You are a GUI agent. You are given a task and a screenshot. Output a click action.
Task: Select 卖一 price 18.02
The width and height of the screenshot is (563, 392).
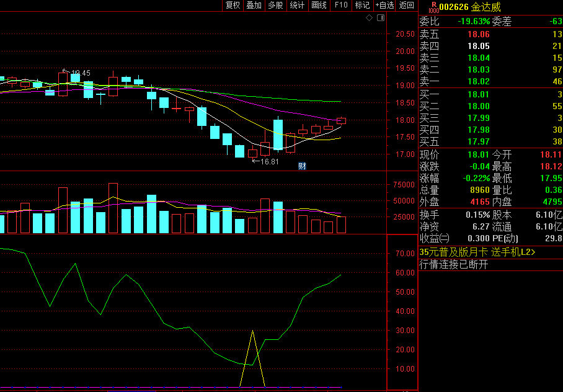tap(479, 81)
